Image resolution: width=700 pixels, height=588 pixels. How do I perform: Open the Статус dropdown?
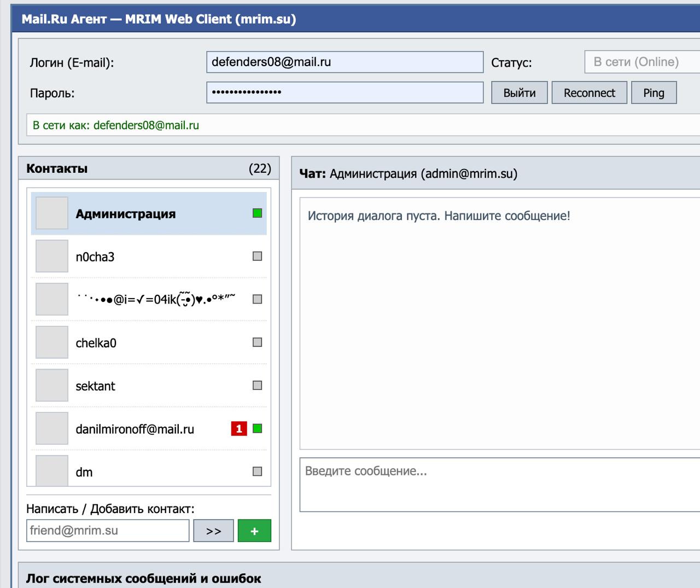(x=643, y=62)
